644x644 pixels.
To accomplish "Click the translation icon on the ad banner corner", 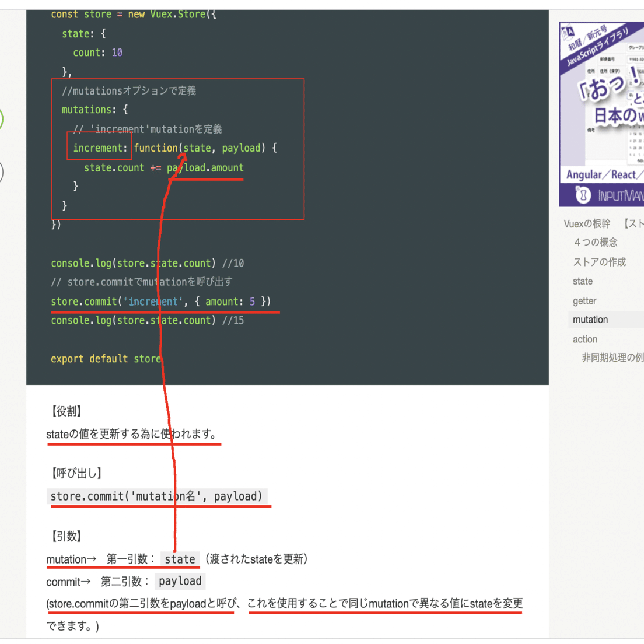I will point(567,30).
